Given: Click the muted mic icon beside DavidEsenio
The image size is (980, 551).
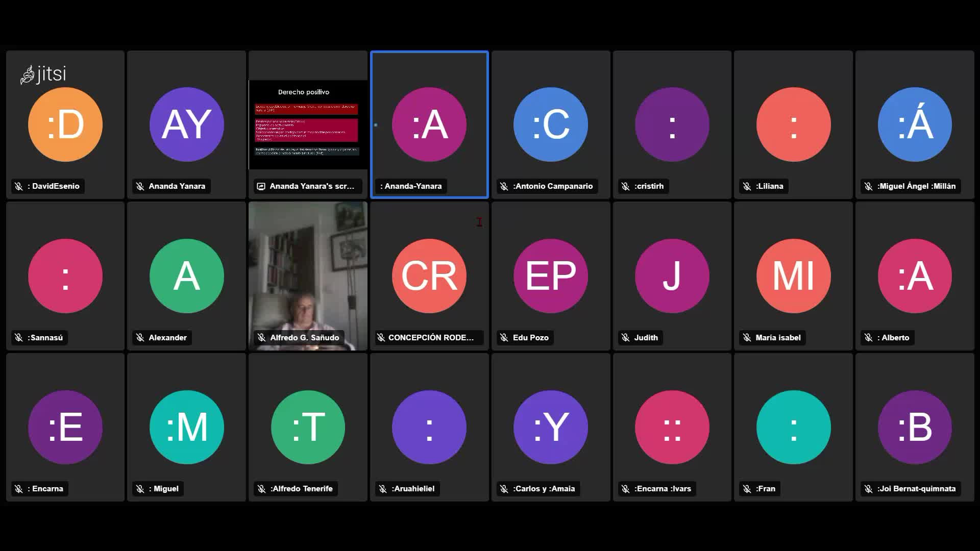Looking at the screenshot, I should 19,186.
